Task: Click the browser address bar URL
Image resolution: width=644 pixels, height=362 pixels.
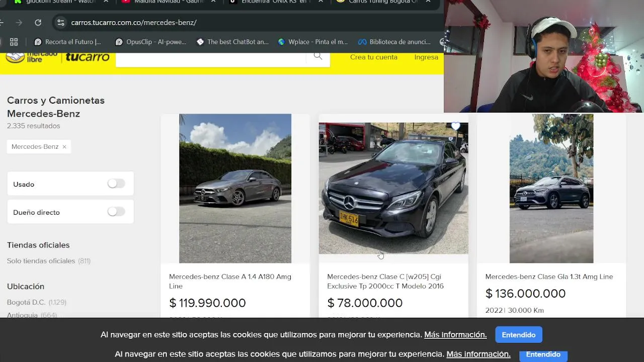Action: (134, 23)
